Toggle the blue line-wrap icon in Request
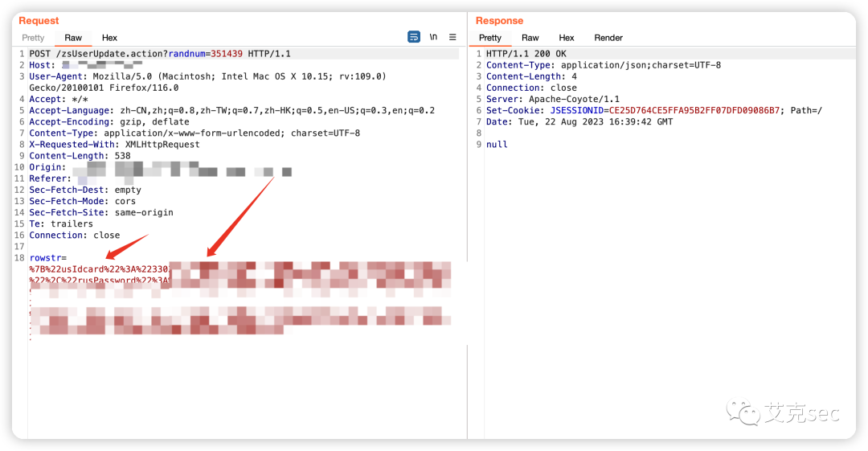 [414, 37]
